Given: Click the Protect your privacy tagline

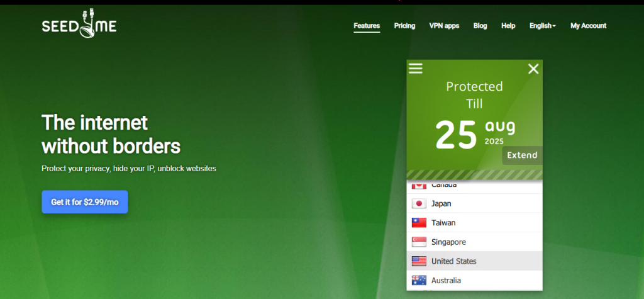Looking at the screenshot, I should point(128,169).
